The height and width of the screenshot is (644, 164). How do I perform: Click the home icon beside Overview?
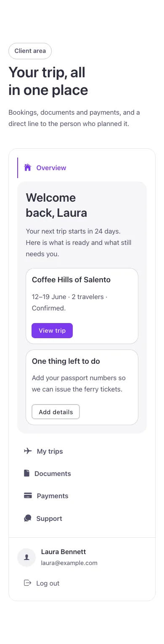click(x=28, y=168)
